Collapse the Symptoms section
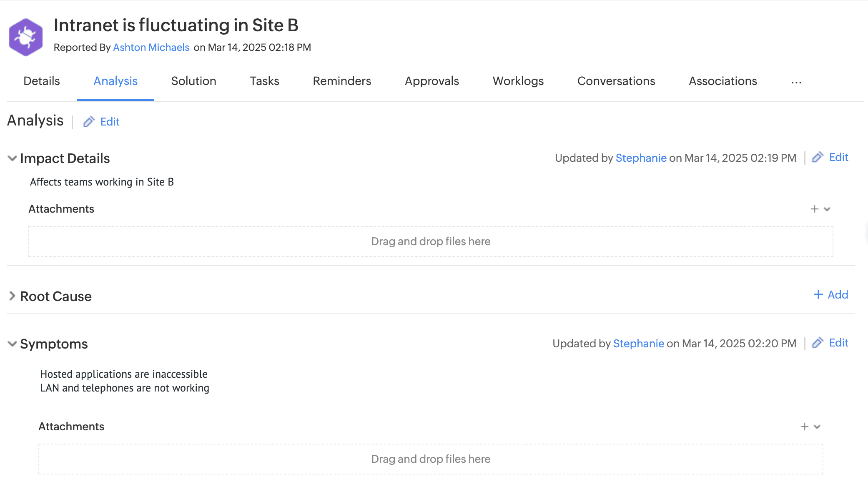 [13, 344]
